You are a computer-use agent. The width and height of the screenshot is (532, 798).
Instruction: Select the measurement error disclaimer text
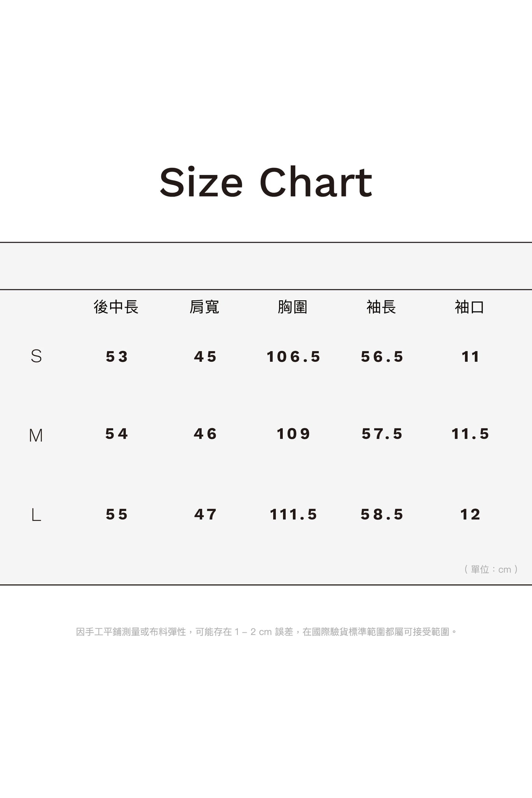tap(266, 632)
